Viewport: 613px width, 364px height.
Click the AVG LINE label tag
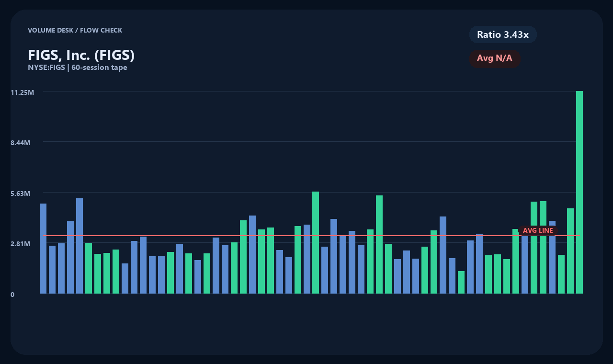(538, 230)
